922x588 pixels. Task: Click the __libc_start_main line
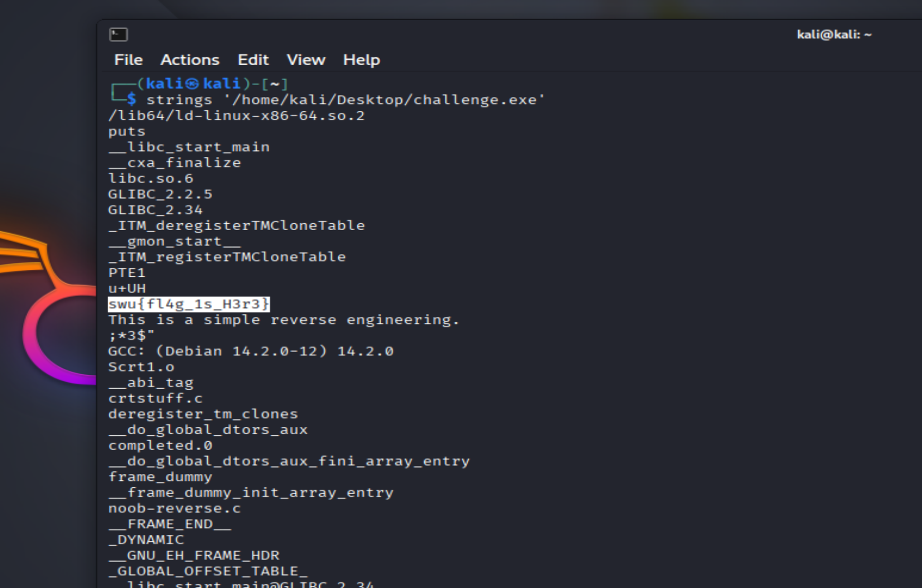tap(189, 147)
